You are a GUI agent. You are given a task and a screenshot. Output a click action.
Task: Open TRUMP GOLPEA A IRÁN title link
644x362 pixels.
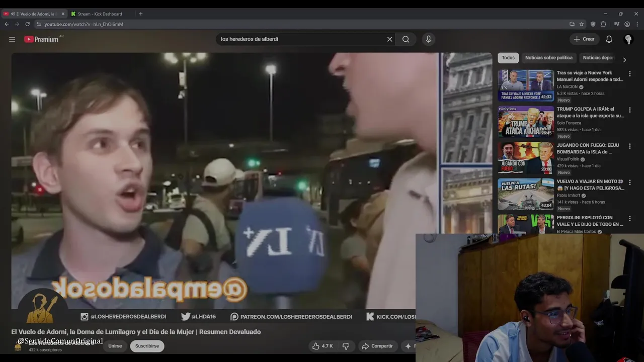point(590,113)
